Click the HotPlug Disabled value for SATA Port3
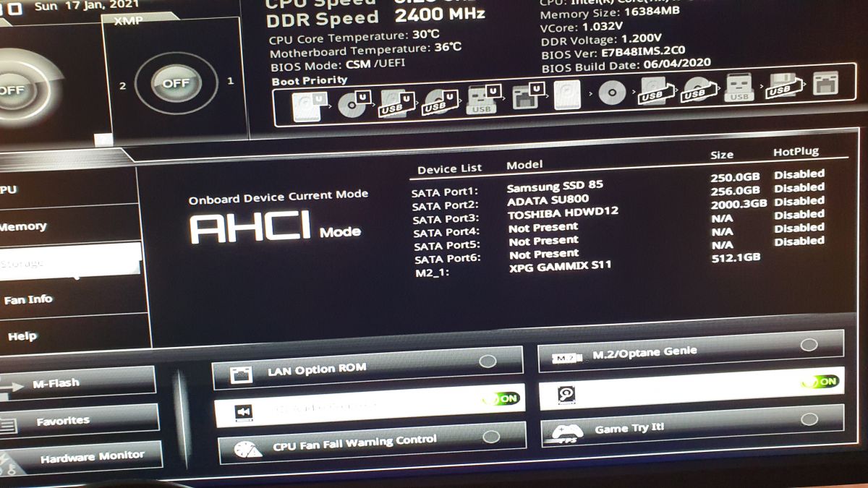 coord(799,201)
